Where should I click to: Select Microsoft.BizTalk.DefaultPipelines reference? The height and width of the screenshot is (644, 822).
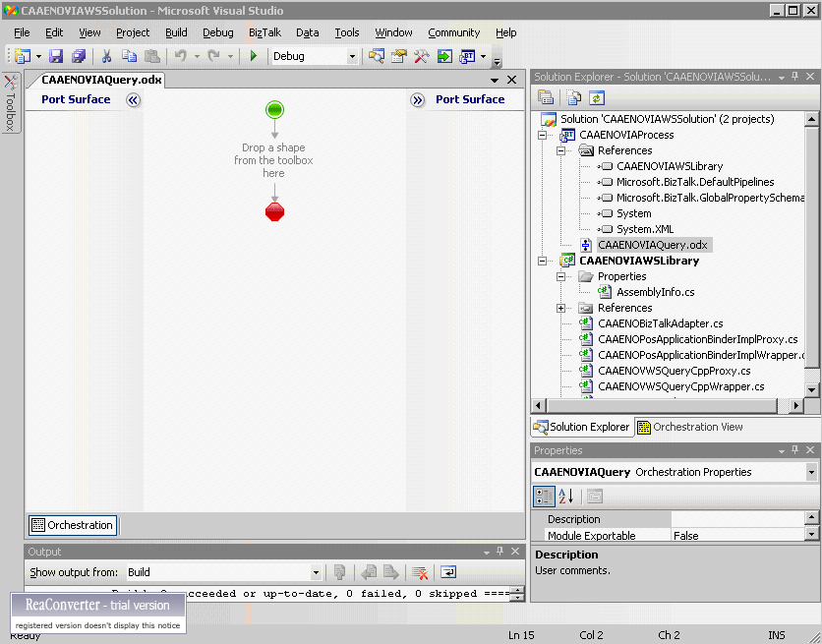[695, 182]
